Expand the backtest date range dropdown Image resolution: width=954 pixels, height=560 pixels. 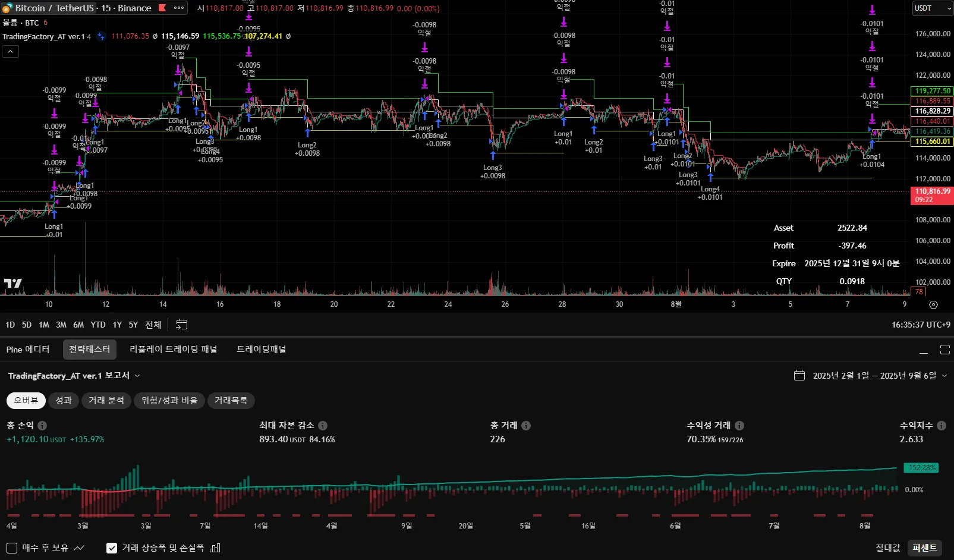[944, 376]
